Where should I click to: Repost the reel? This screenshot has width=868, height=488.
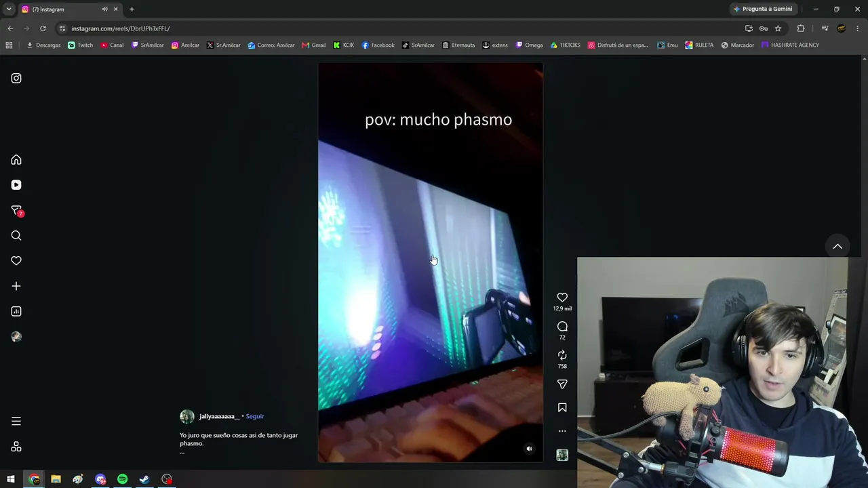pyautogui.click(x=562, y=355)
